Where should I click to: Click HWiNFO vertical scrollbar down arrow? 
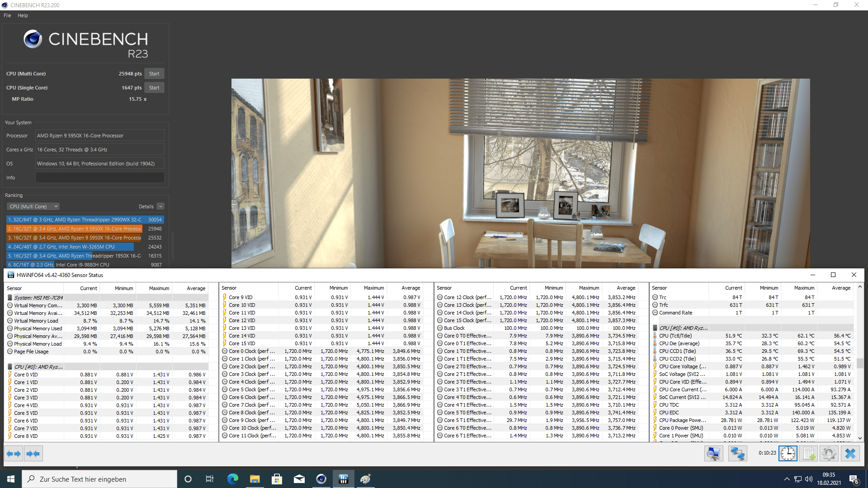(x=860, y=438)
